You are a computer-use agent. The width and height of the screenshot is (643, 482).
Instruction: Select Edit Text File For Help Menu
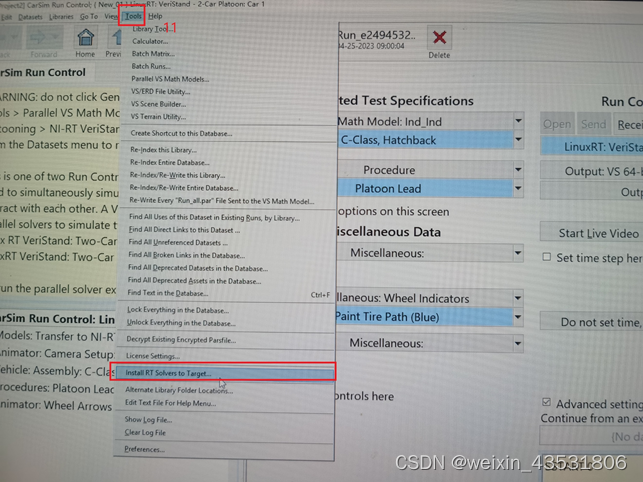[171, 403]
